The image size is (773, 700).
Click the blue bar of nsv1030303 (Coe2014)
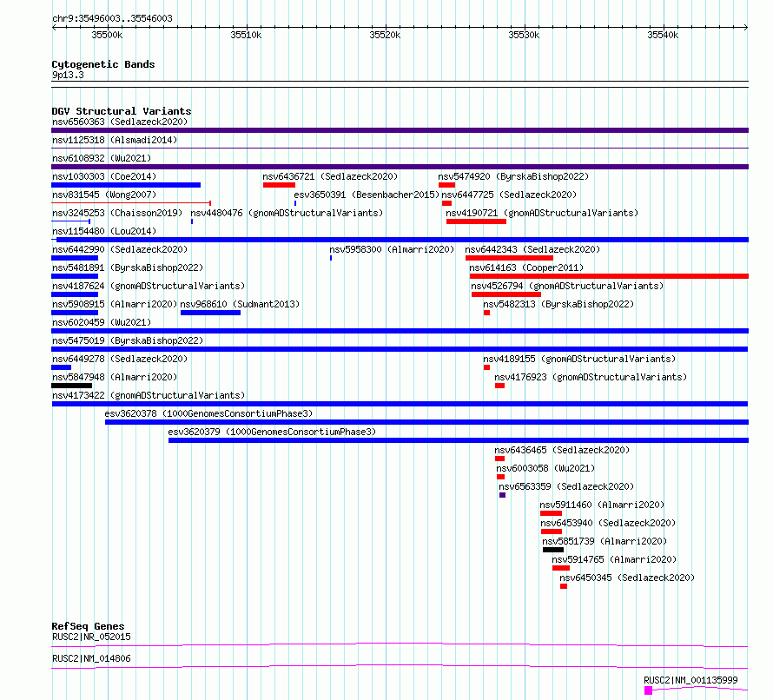pyautogui.click(x=126, y=185)
